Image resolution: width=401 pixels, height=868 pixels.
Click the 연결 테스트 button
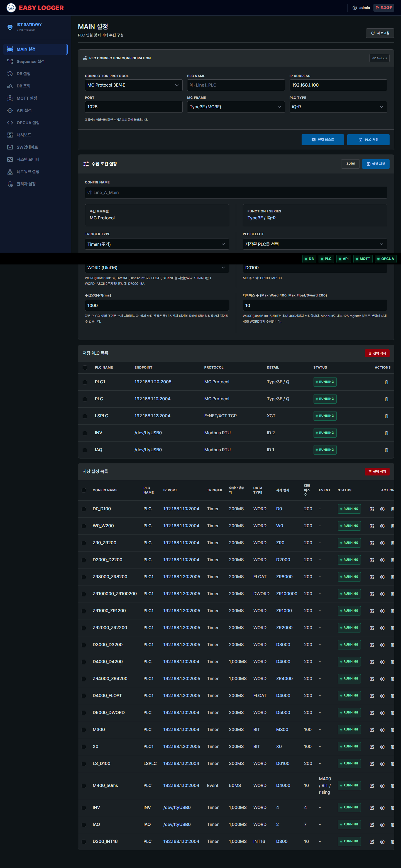point(322,140)
